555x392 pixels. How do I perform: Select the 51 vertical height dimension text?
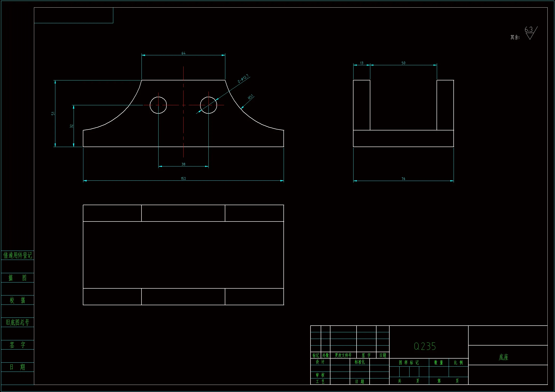tap(53, 113)
